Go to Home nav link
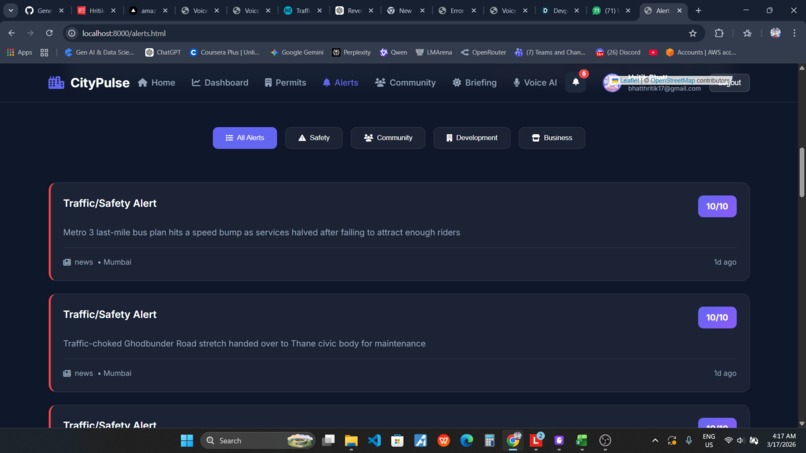Viewport: 806px width, 453px height. click(157, 82)
